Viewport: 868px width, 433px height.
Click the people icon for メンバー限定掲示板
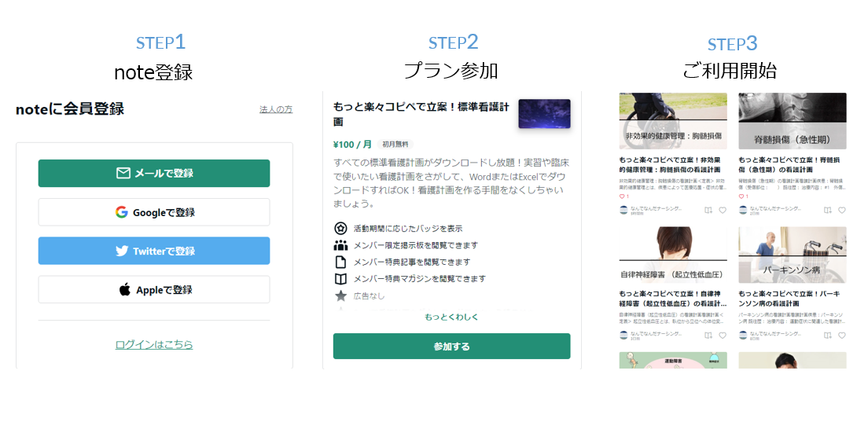(x=340, y=245)
